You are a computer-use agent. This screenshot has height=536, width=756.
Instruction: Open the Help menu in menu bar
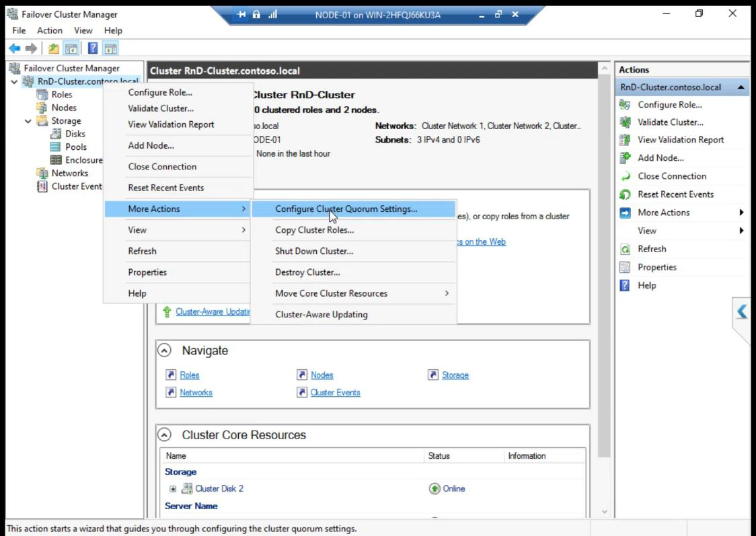coord(113,30)
